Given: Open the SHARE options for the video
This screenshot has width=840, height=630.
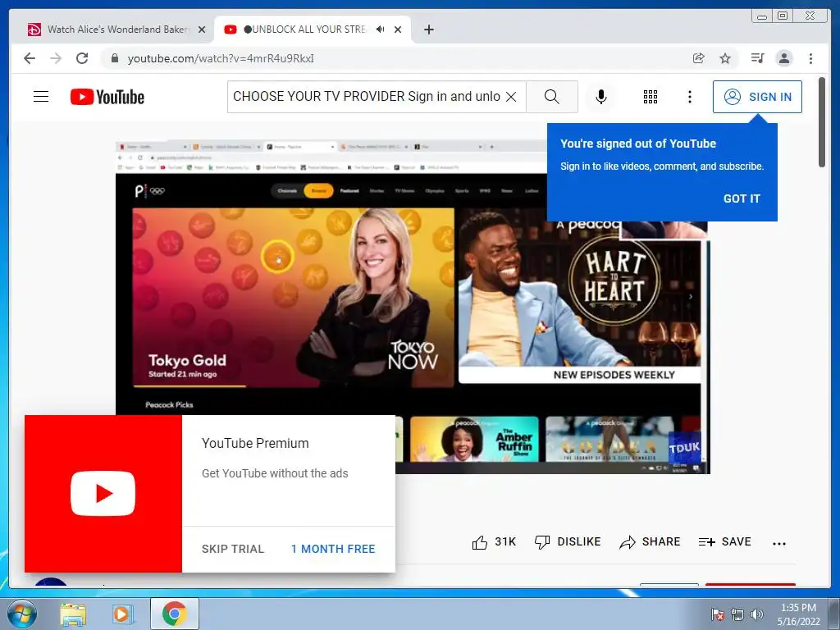Looking at the screenshot, I should pyautogui.click(x=650, y=542).
